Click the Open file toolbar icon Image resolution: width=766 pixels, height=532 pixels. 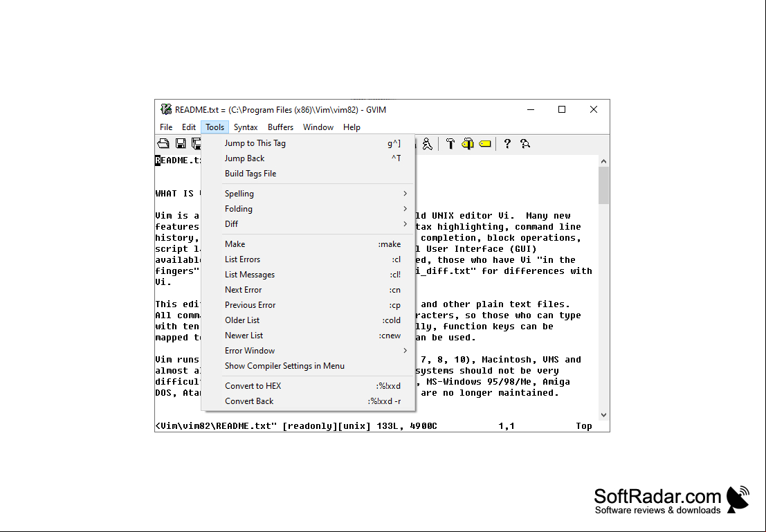(x=163, y=143)
